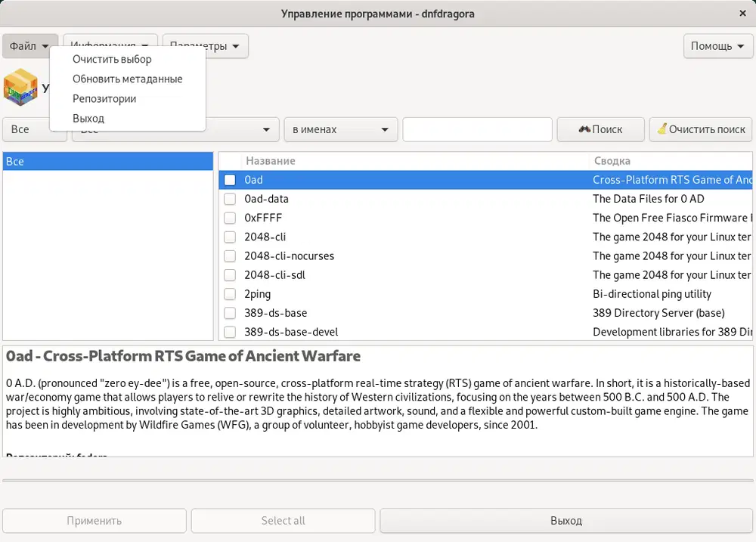Click 'Bi-directional ping utility' summary
This screenshot has height=542, width=756.
click(652, 294)
